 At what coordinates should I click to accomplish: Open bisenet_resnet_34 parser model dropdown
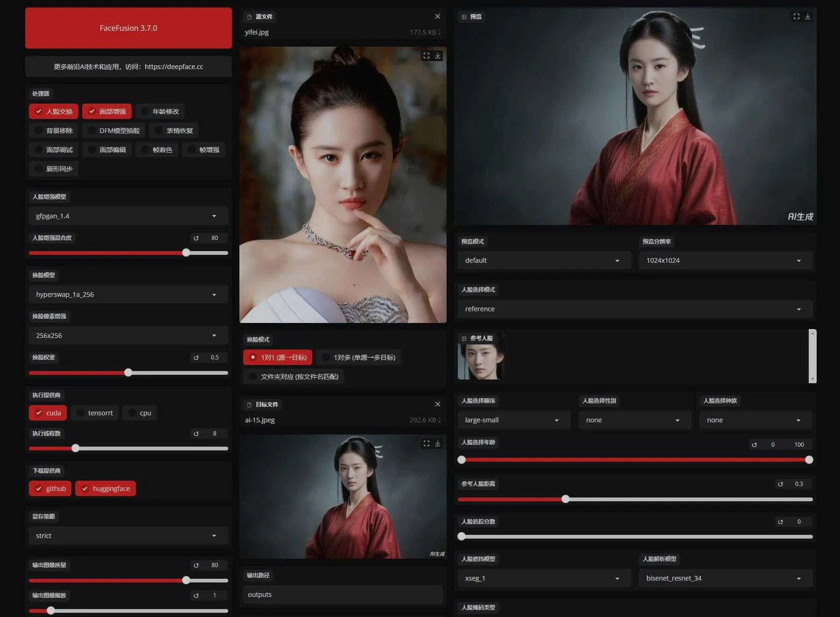(x=726, y=578)
